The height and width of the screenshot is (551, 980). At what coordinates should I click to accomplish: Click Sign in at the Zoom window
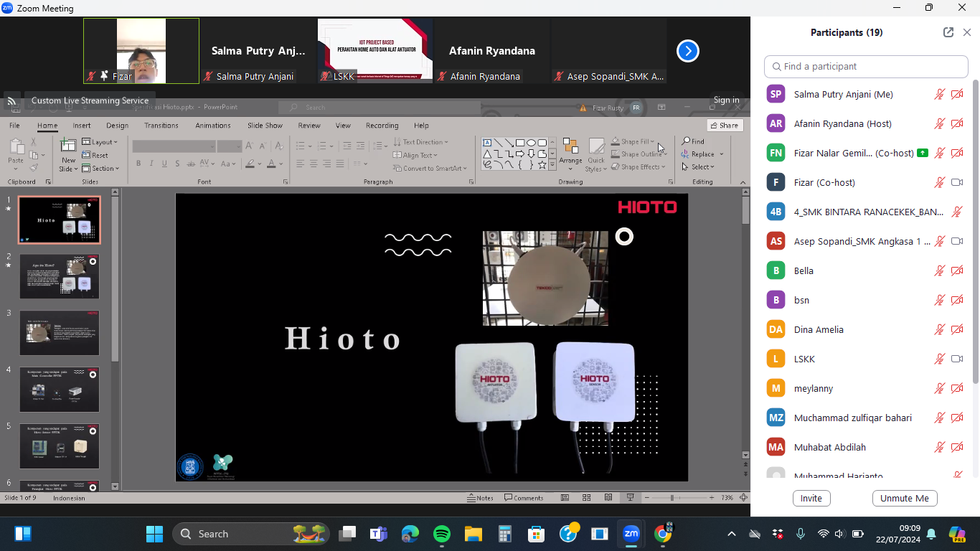click(726, 100)
